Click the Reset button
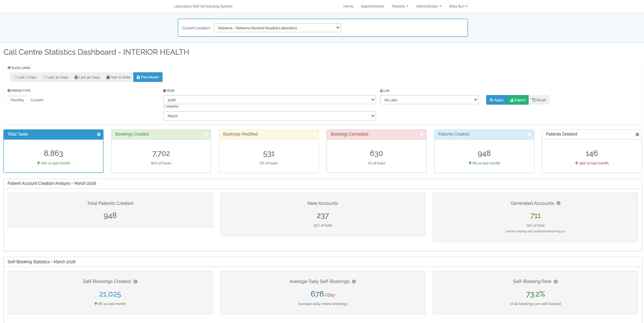 click(539, 100)
